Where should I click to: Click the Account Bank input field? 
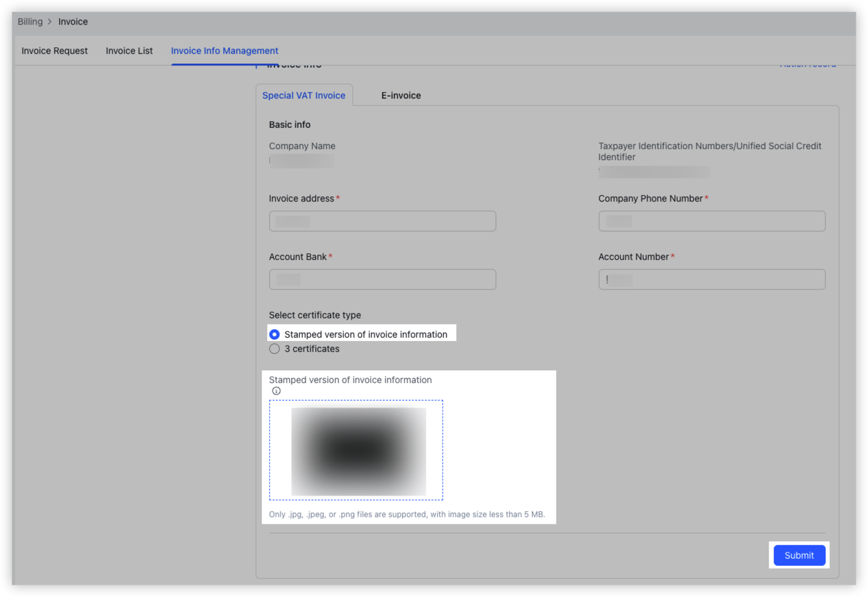(382, 279)
